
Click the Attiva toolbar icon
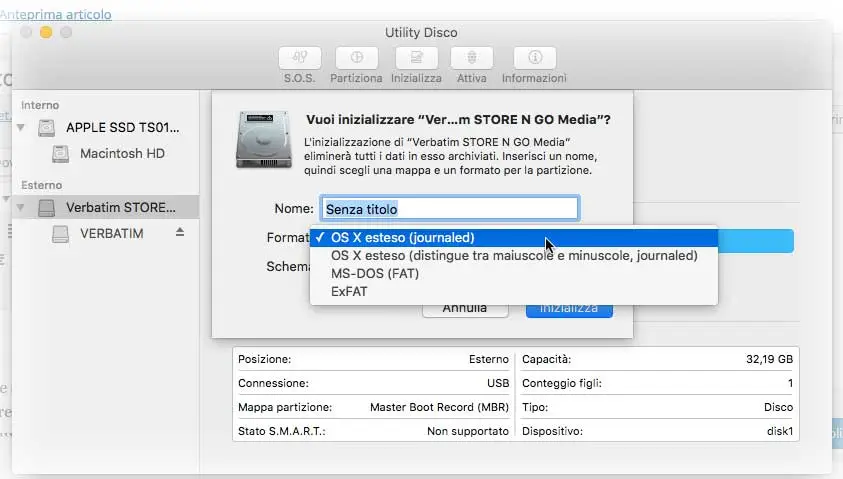[x=471, y=58]
